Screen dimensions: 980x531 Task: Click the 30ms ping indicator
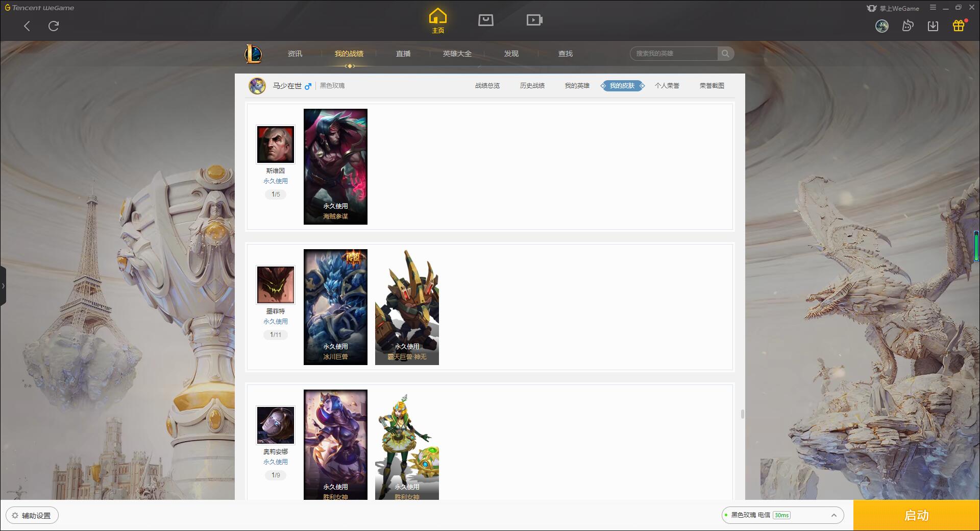pos(781,515)
